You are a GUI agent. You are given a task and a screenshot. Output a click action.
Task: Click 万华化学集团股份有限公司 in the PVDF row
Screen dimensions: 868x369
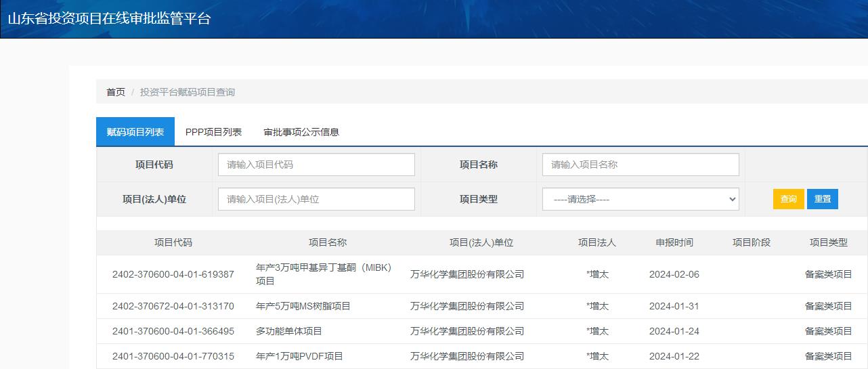pos(467,356)
